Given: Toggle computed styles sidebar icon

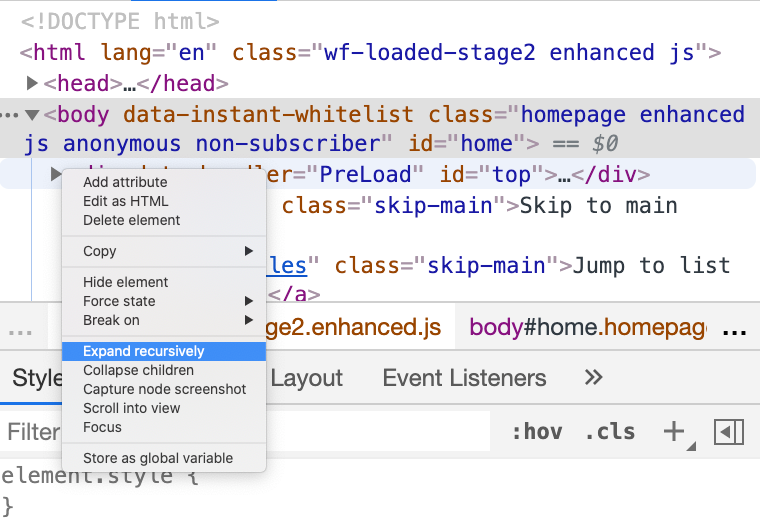Looking at the screenshot, I should (x=728, y=431).
